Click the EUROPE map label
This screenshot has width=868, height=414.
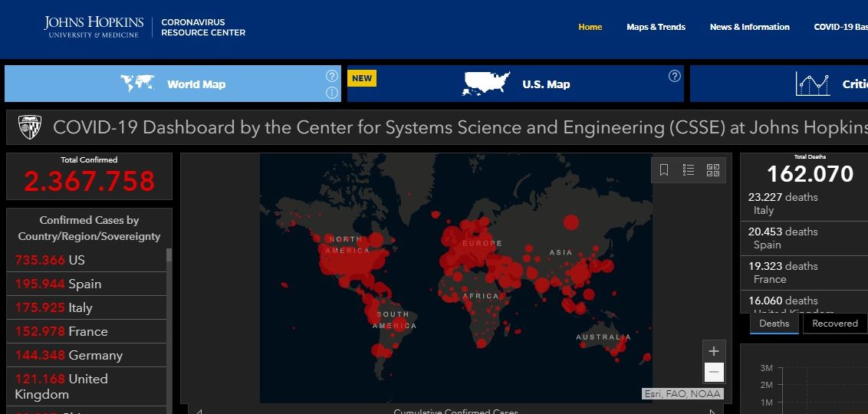(x=482, y=243)
